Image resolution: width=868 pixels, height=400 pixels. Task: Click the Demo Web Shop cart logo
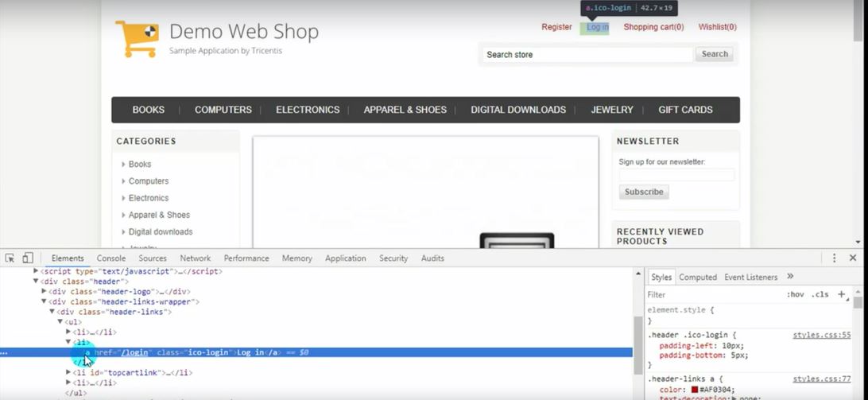pyautogui.click(x=137, y=39)
